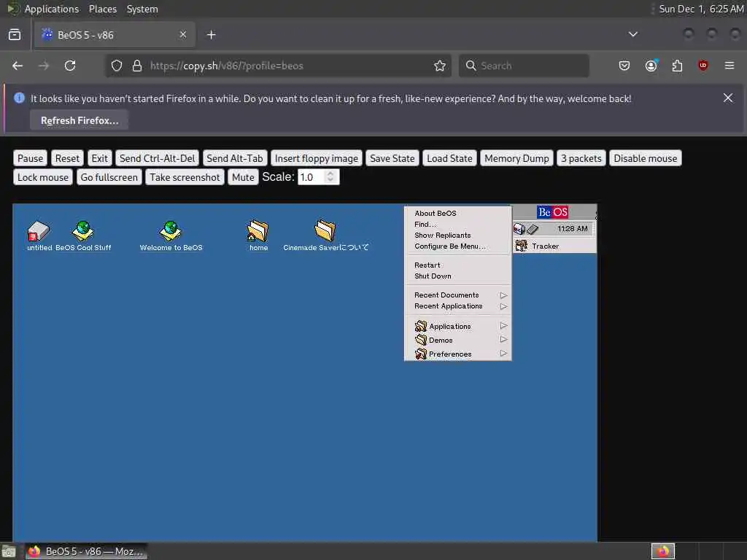Open the untitled disk icon on BeOS desktop

(x=39, y=231)
